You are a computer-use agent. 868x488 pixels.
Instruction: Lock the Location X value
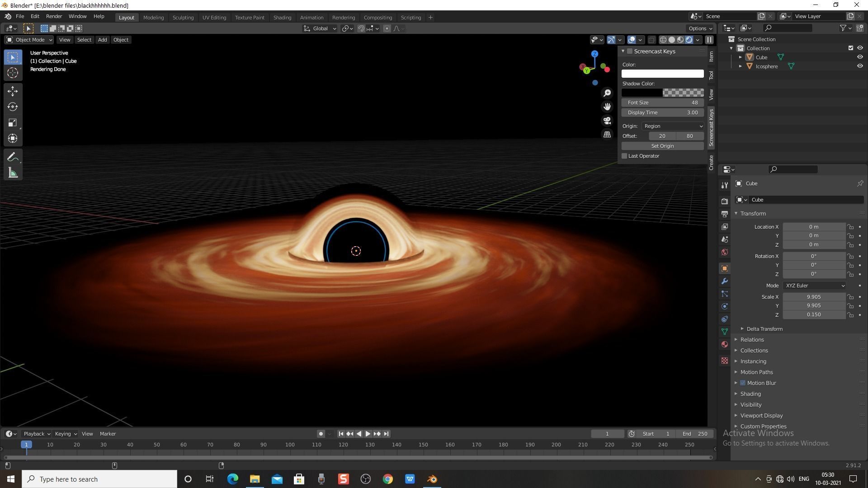click(850, 227)
